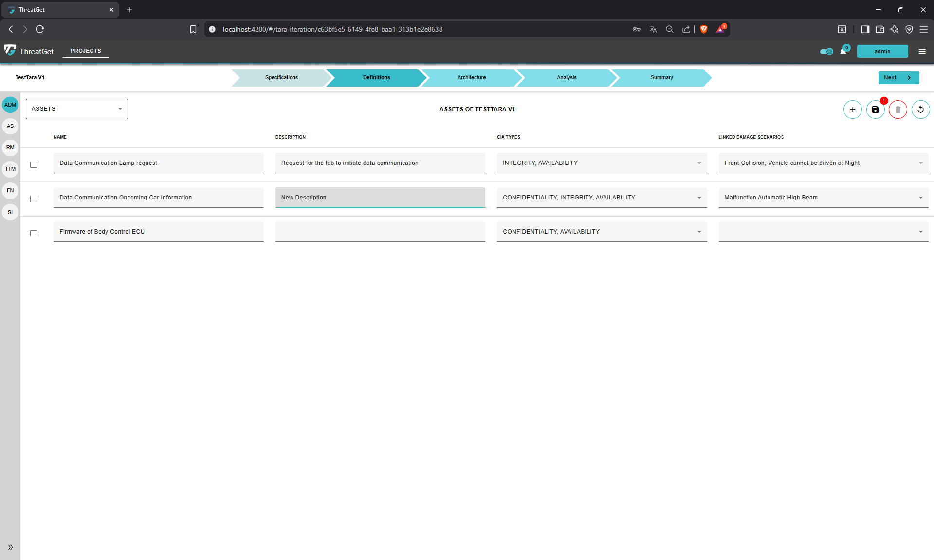Click the admin user button
This screenshot has width=934, height=560.
coord(882,51)
